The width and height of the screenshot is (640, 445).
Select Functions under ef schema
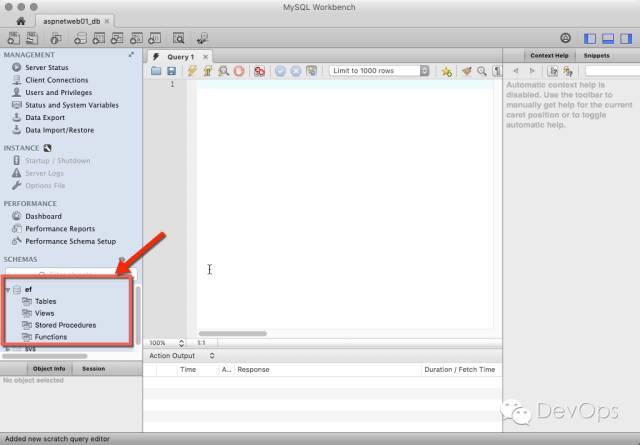[51, 337]
